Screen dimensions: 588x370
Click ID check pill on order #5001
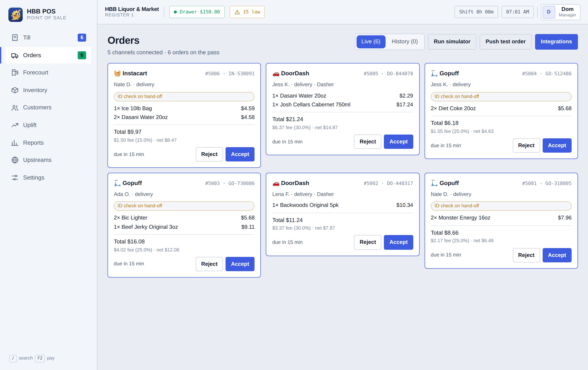tap(501, 206)
